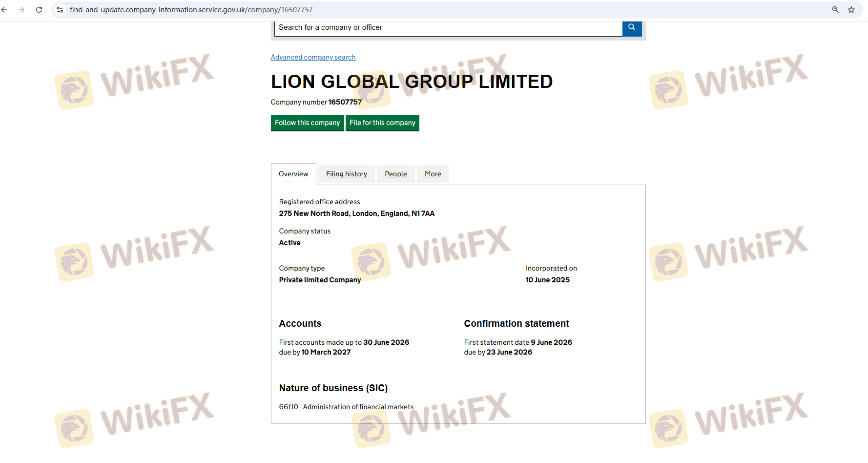The height and width of the screenshot is (463, 868).
Task: Switch to the Filing history tab
Action: (x=346, y=174)
